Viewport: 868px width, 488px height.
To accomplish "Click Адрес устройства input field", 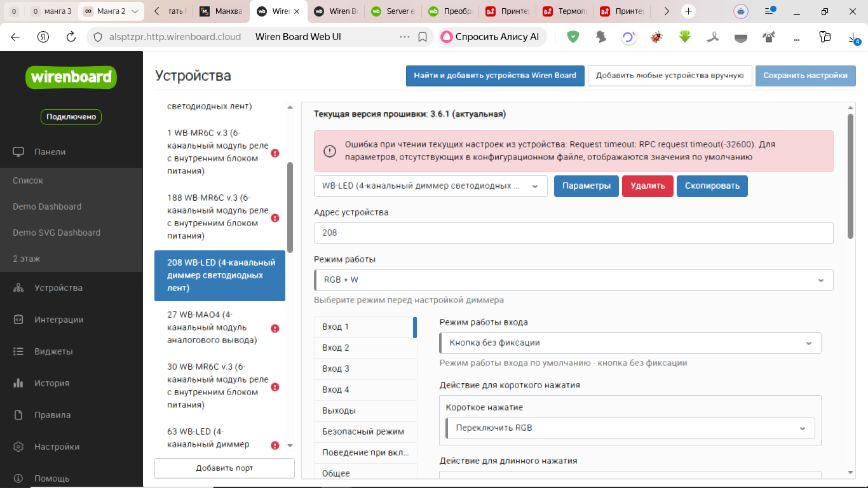I will [x=574, y=233].
